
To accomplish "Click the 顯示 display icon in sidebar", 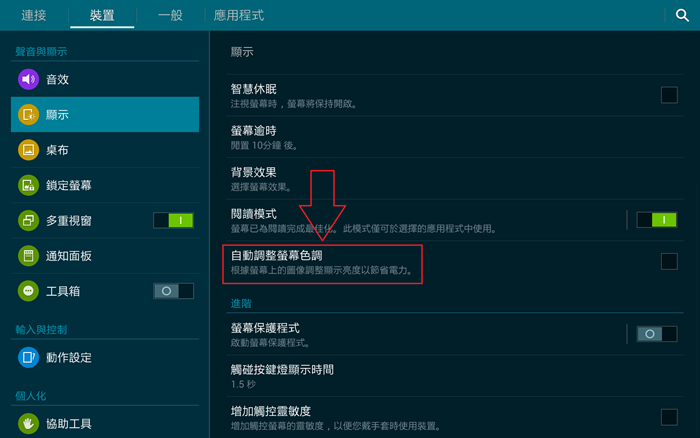I will pyautogui.click(x=28, y=115).
